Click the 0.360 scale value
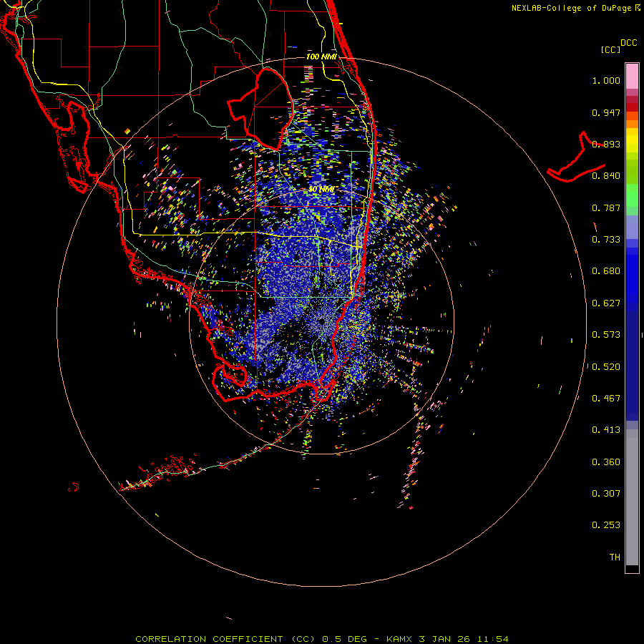Image resolution: width=644 pixels, height=644 pixels. tap(606, 462)
